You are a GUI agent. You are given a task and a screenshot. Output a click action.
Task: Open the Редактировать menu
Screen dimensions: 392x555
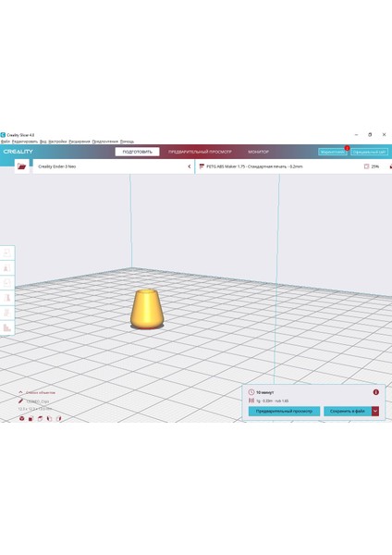(x=25, y=142)
